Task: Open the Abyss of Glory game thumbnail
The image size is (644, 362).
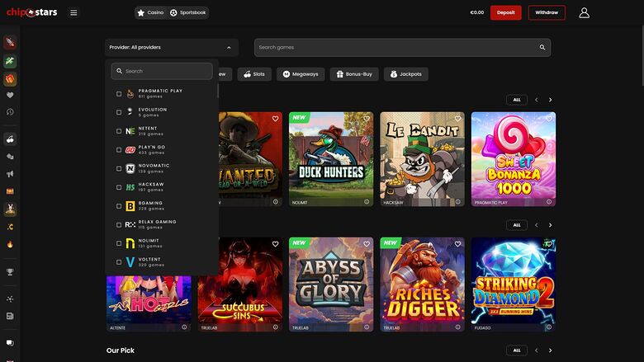Action: (331, 284)
